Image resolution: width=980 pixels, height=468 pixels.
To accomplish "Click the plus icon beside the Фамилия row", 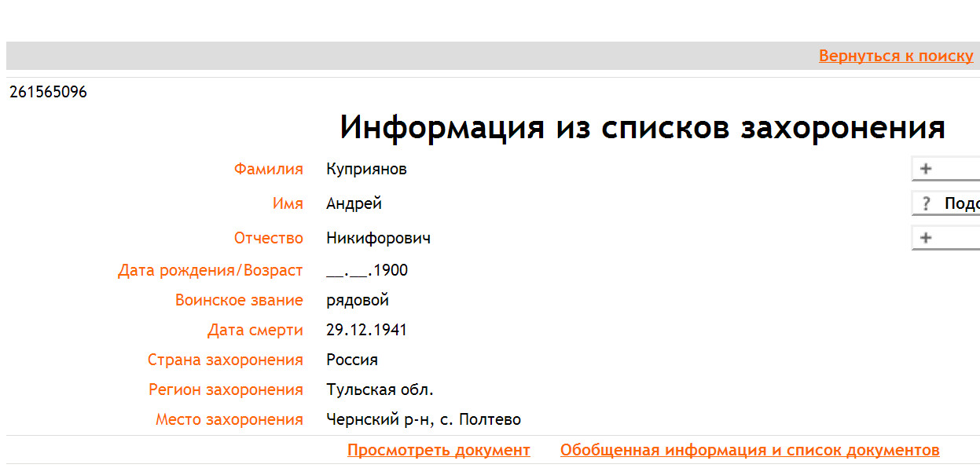I will tap(926, 169).
